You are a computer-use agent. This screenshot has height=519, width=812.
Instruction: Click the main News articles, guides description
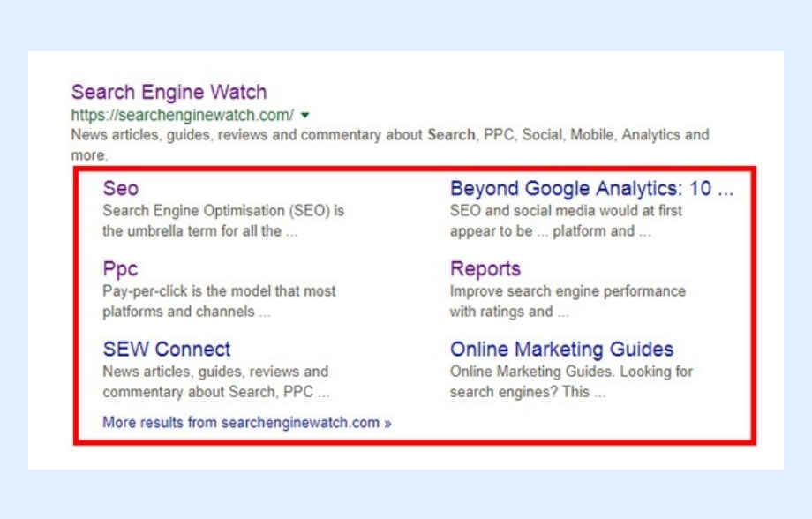click(x=390, y=145)
